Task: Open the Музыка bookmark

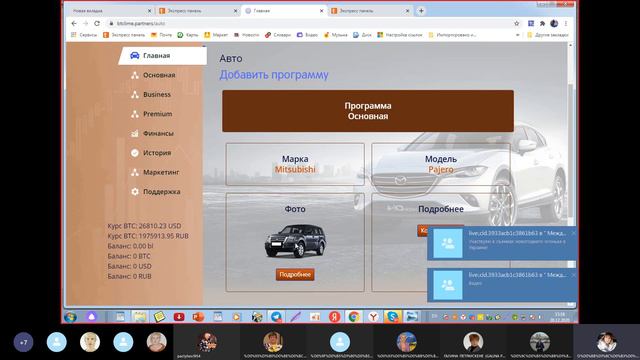Action: click(x=335, y=35)
